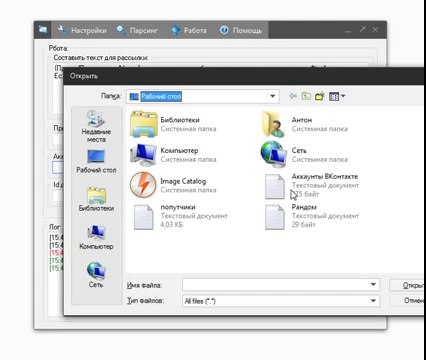This screenshot has width=426, height=360.
Task: Click the app logo icon in main window title bar
Action: coord(43,30)
